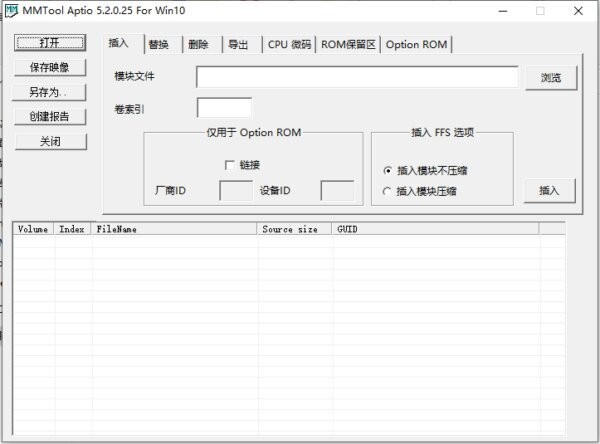Switch to the 删除 tab

click(x=203, y=45)
